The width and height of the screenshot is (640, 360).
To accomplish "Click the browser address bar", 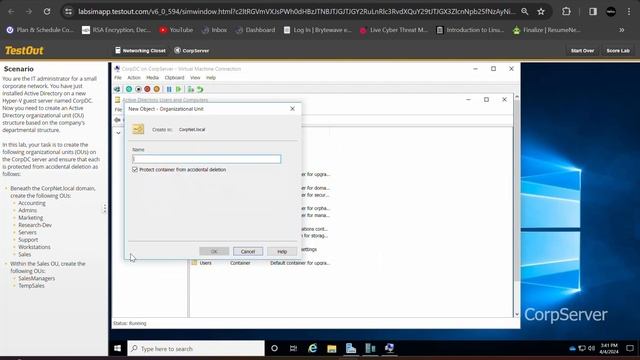I will 296,11.
